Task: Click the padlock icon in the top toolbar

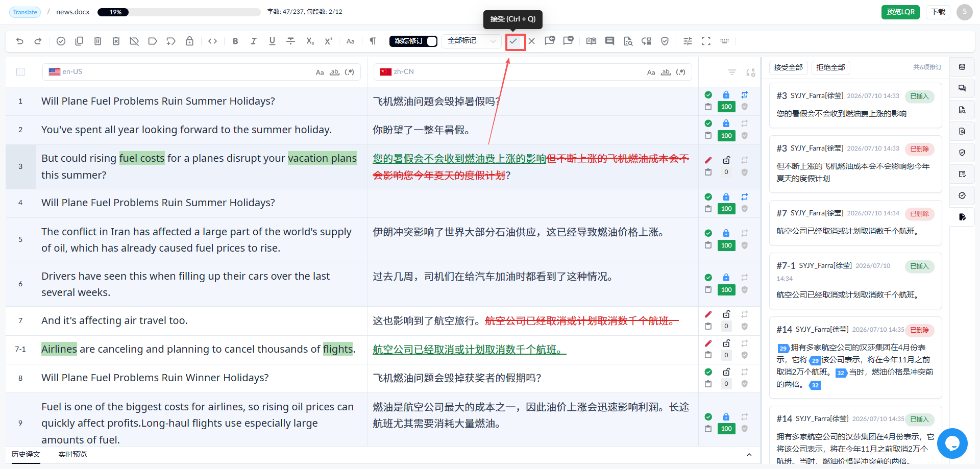Action: pyautogui.click(x=189, y=41)
